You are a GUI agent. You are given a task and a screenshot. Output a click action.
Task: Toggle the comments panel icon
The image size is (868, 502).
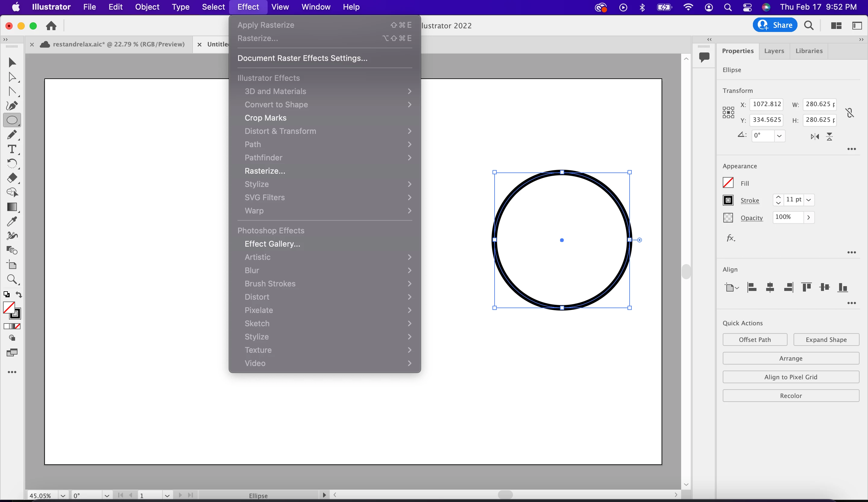click(704, 56)
